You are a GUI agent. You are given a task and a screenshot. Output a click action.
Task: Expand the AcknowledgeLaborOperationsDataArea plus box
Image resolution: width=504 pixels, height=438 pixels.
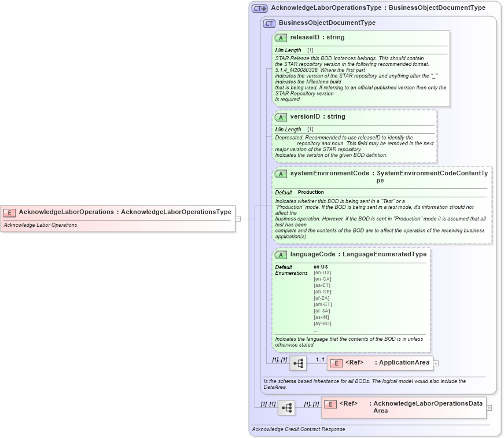coord(490,407)
